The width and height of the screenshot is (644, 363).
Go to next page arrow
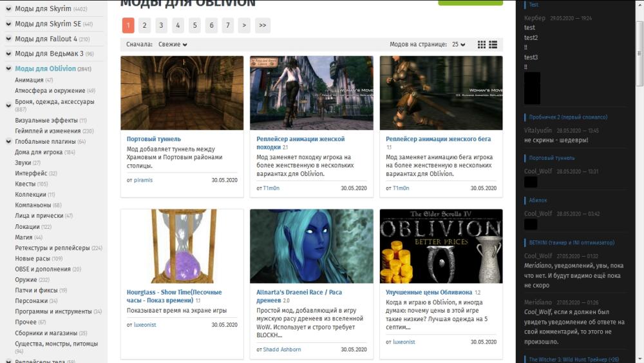[244, 25]
